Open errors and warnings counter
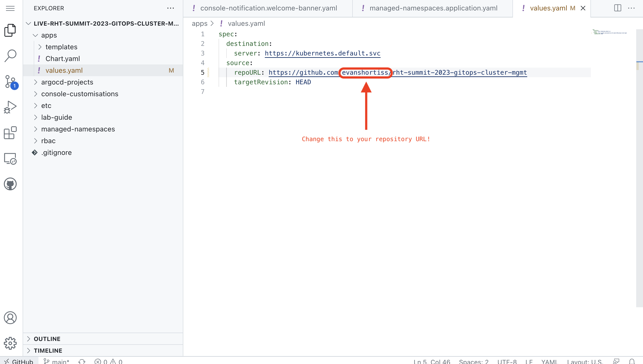Viewport: 643px width, 364px height. click(108, 361)
